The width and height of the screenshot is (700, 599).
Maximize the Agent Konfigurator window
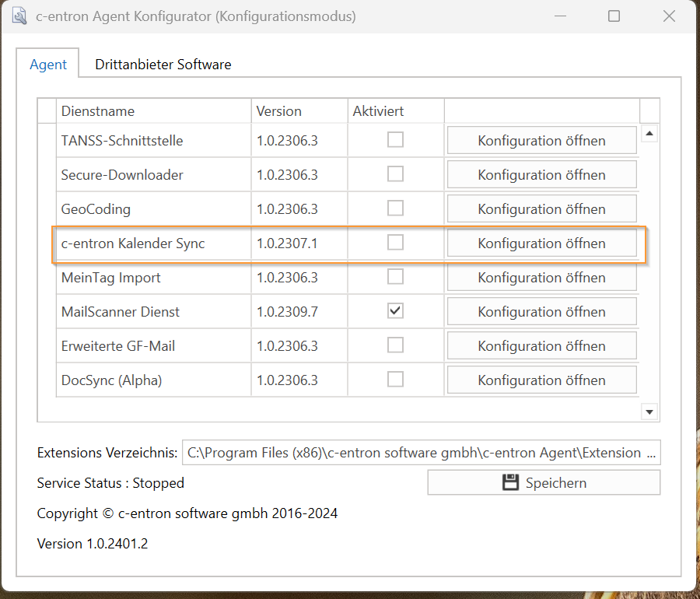(614, 16)
